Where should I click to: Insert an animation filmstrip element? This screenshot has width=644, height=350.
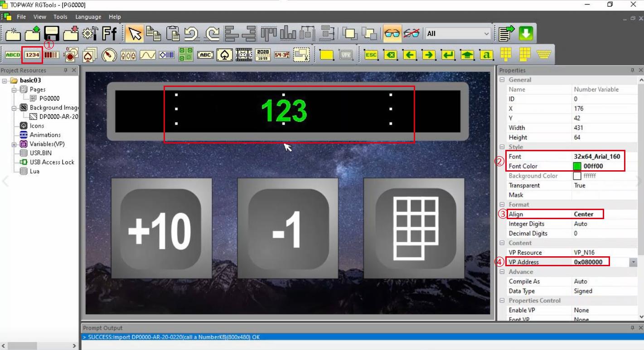click(244, 55)
